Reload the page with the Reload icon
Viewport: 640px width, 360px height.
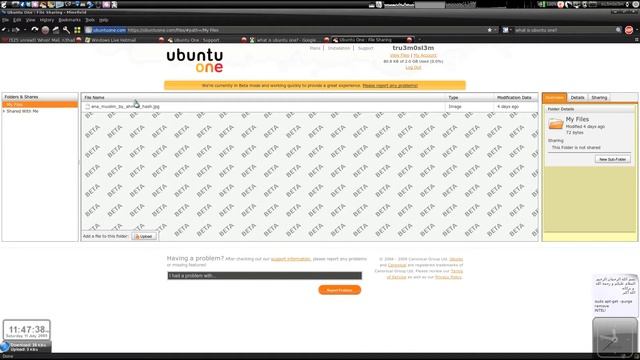(x=35, y=30)
